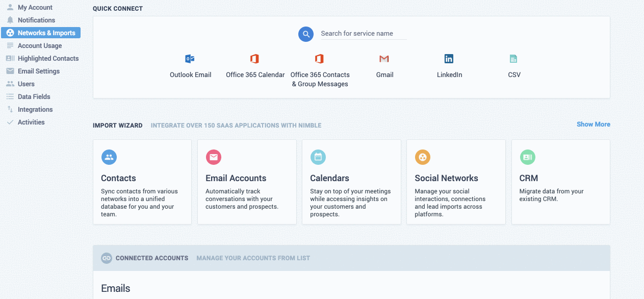Image resolution: width=644 pixels, height=299 pixels.
Task: Open the Activities settings page
Action: [x=31, y=122]
